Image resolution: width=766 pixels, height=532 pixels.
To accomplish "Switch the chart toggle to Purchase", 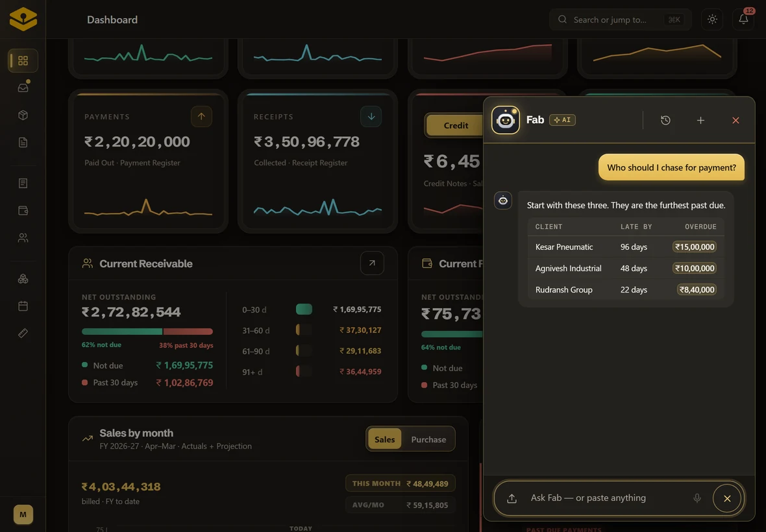I will click(x=428, y=439).
